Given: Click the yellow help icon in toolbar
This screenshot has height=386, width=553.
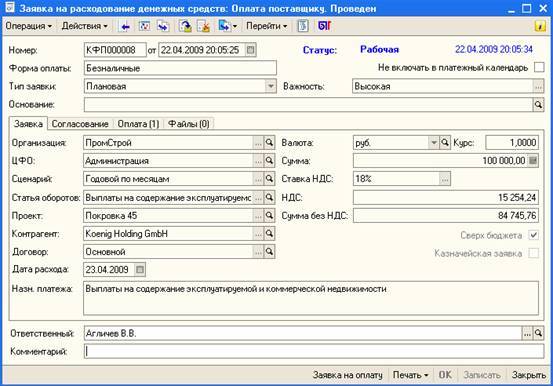Looking at the screenshot, I should [x=540, y=26].
